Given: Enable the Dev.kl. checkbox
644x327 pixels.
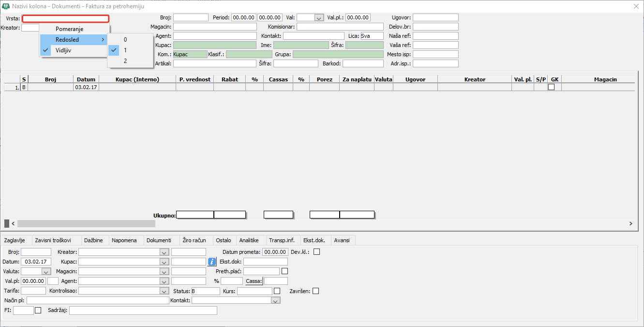Looking at the screenshot, I should (317, 252).
